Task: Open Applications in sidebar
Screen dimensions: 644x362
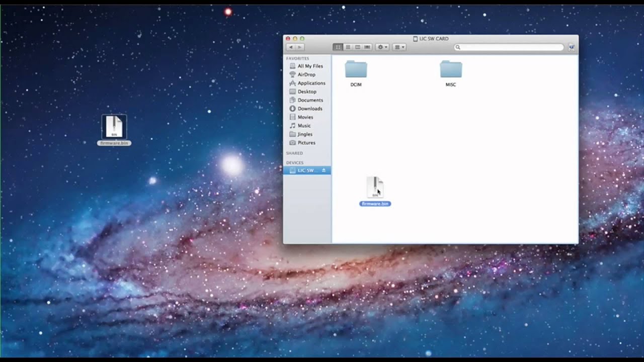Action: point(306,83)
